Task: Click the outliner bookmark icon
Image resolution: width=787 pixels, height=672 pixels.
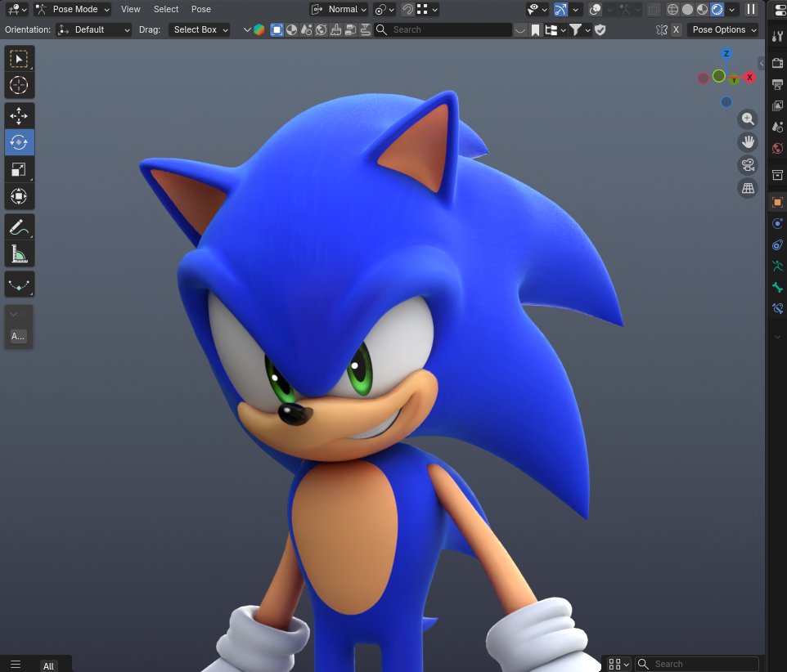Action: click(535, 30)
